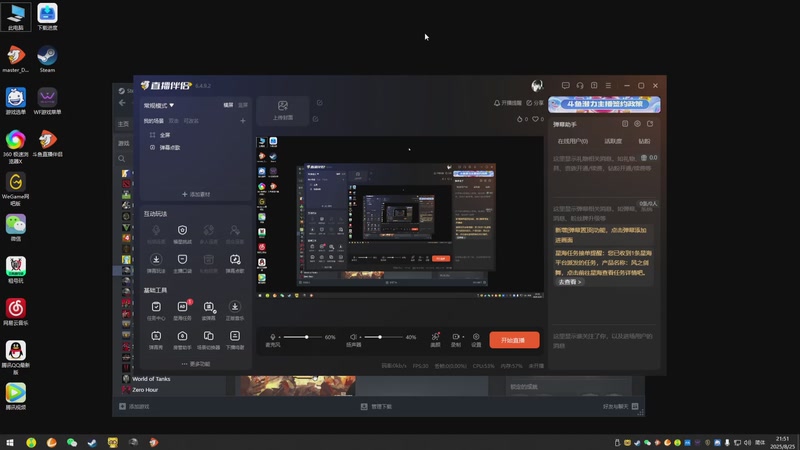Click first icon in 弹幕助手 header
Screen dimensions: 800x450
[x=625, y=124]
